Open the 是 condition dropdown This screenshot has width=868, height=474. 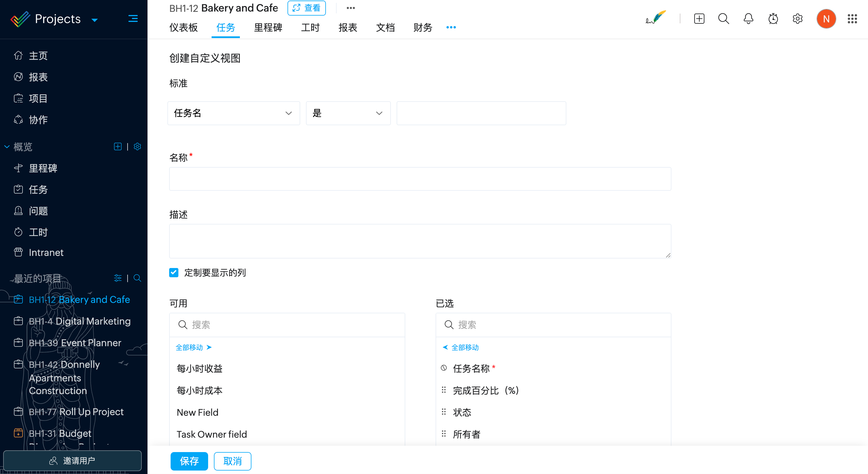click(348, 113)
